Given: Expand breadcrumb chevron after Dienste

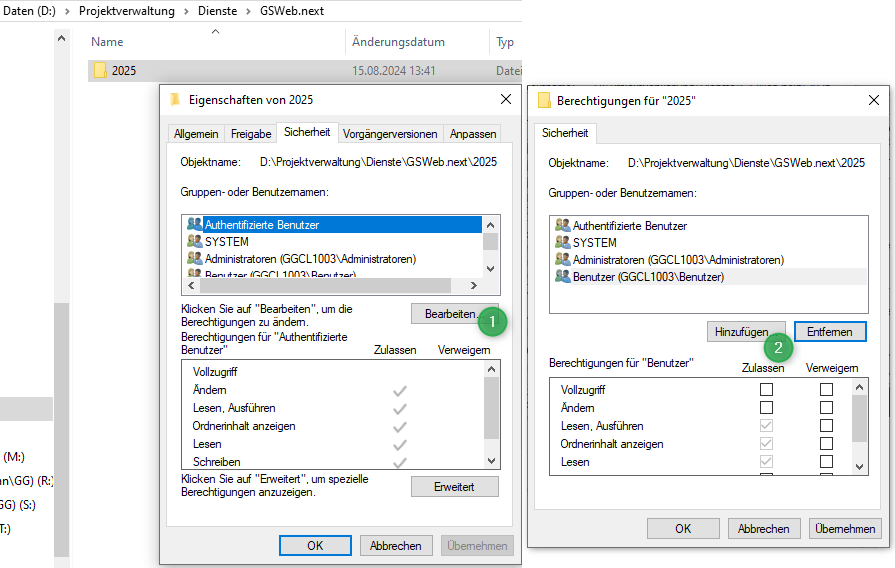Looking at the screenshot, I should tap(248, 11).
